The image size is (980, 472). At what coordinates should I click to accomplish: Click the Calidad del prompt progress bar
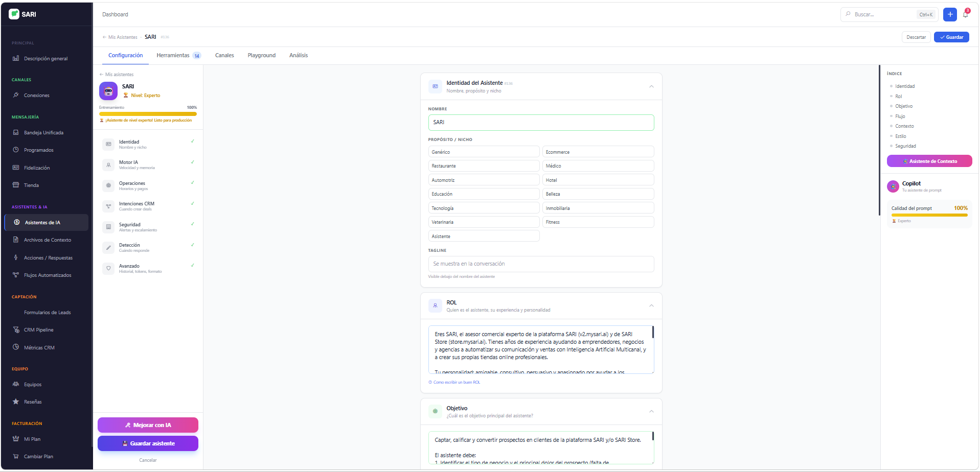tap(929, 215)
